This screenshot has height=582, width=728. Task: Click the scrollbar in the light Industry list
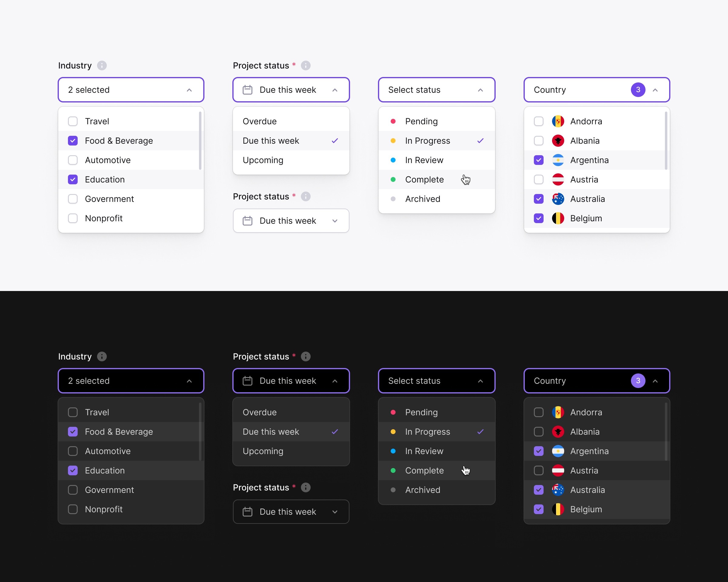click(200, 141)
